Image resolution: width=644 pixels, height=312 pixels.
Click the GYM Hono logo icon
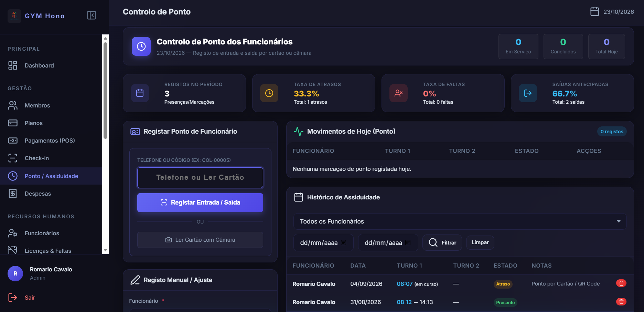[14, 16]
